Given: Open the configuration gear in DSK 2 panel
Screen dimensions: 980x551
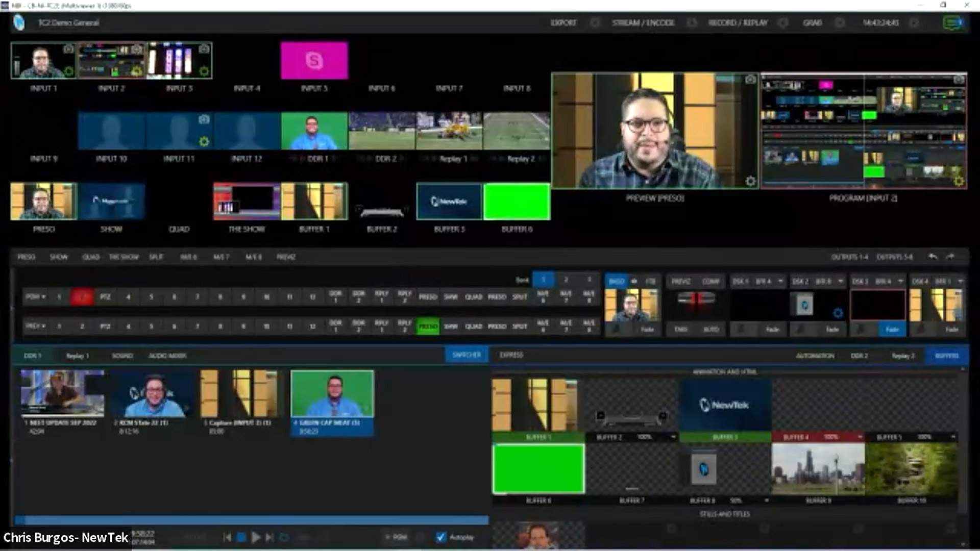Looking at the screenshot, I should pyautogui.click(x=838, y=313).
